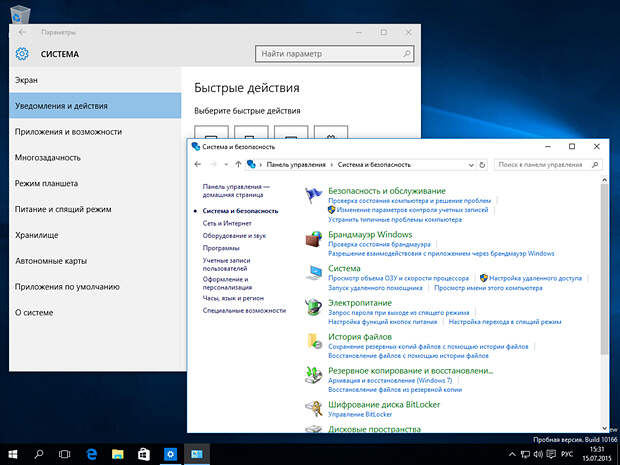
Task: Click the BitLocker keys icon
Action: (x=314, y=408)
